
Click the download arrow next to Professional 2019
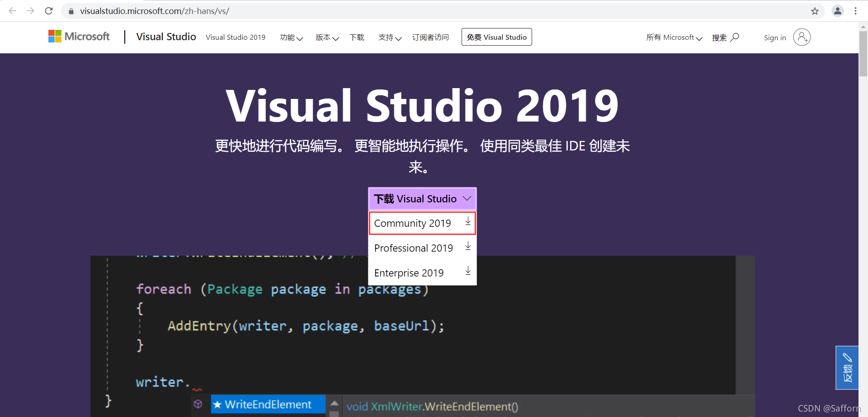tap(468, 246)
